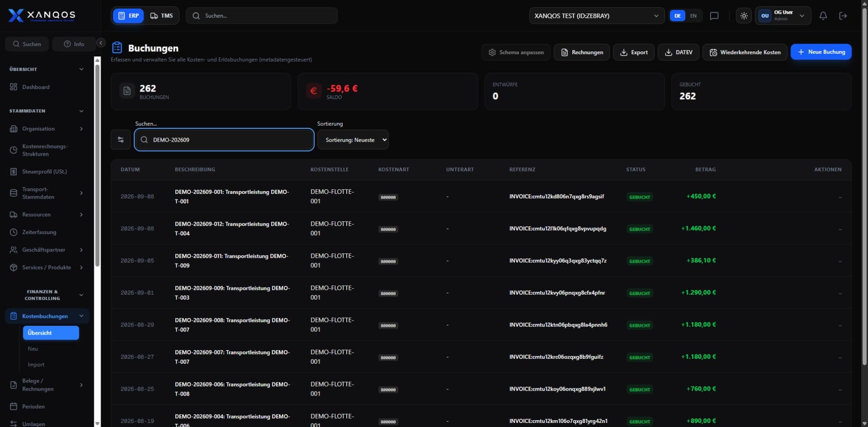Click the DEMO-202609 search field
This screenshot has height=427, width=868.
pyautogui.click(x=224, y=140)
